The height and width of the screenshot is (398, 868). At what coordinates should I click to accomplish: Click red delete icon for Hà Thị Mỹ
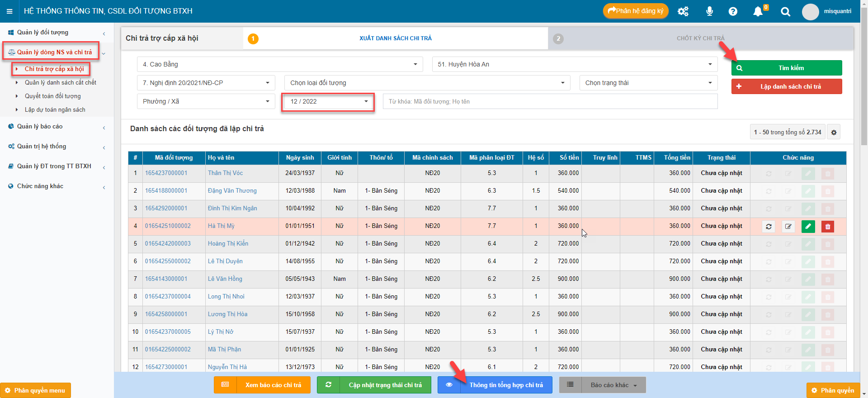pyautogui.click(x=828, y=226)
